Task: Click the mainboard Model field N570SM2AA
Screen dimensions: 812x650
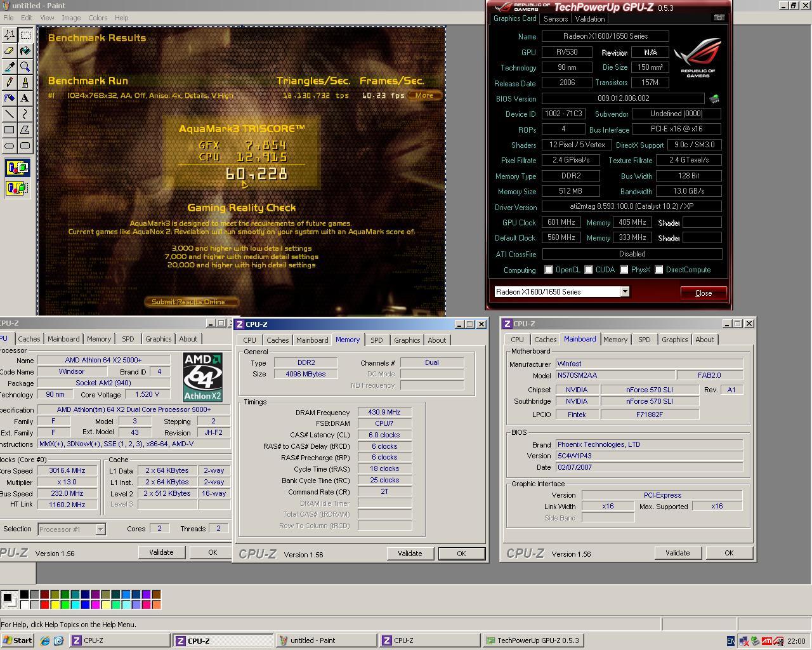Action: point(615,375)
